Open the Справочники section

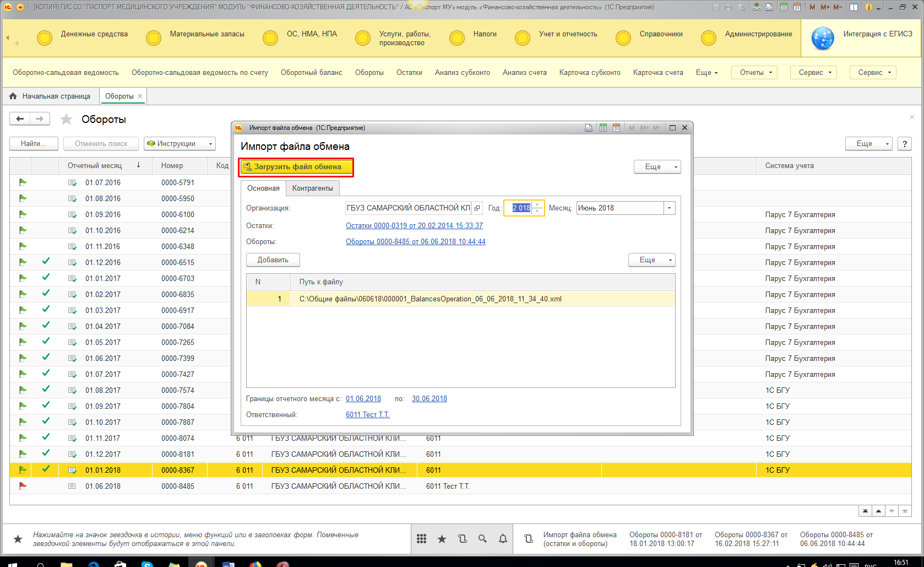point(661,34)
